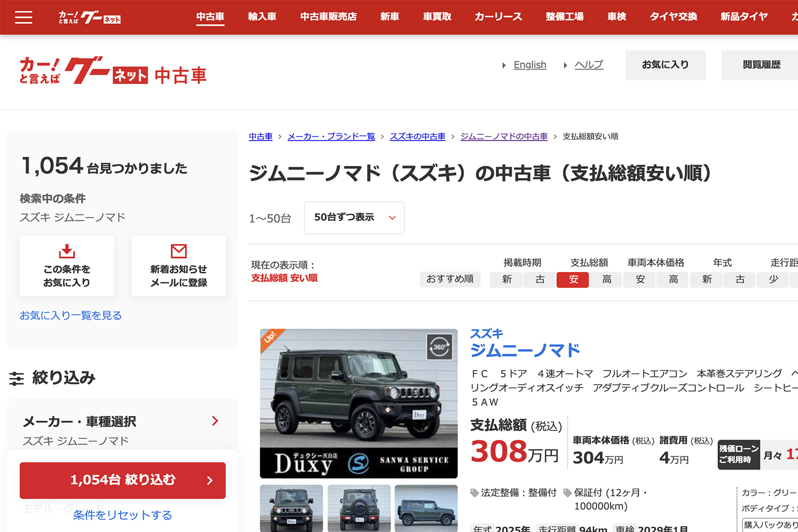
Task: Open the 50台ずつ表示 dropdown
Action: (354, 218)
